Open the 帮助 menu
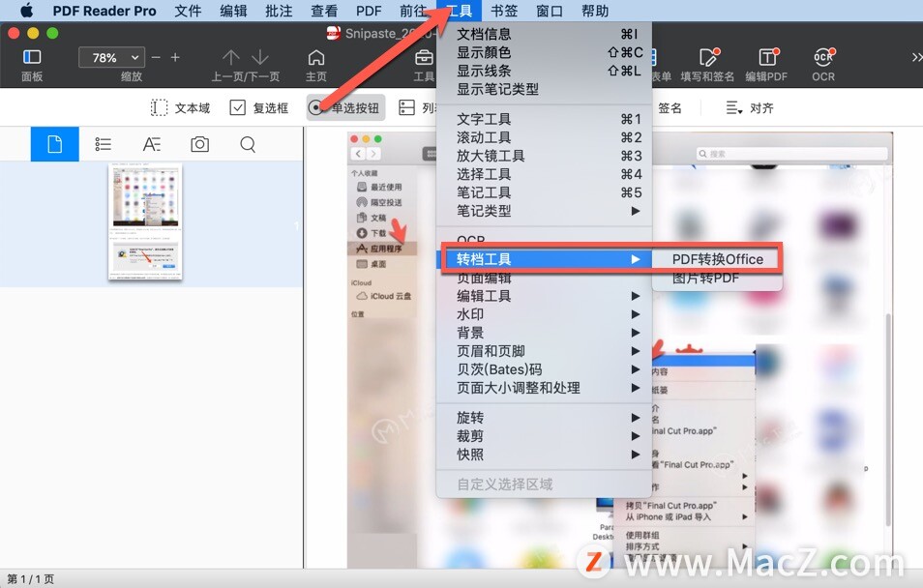923x588 pixels. pyautogui.click(x=595, y=11)
